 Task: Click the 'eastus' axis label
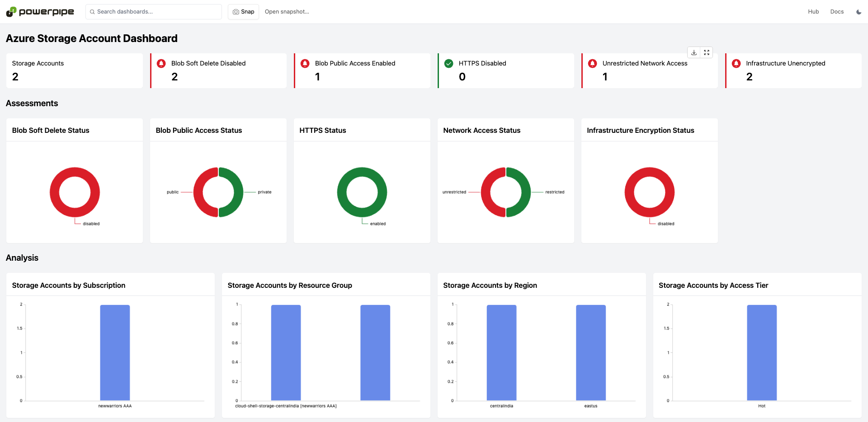[x=591, y=406]
